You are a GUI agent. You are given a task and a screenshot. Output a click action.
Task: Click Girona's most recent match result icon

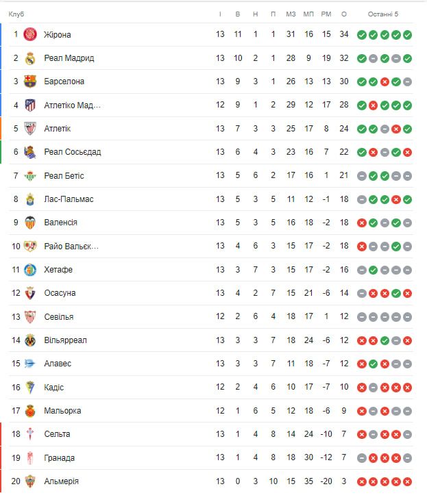click(407, 35)
